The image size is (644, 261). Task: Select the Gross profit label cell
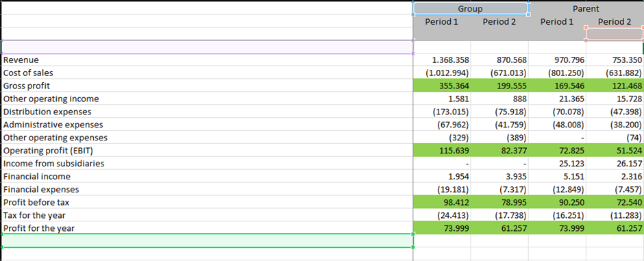(207, 86)
